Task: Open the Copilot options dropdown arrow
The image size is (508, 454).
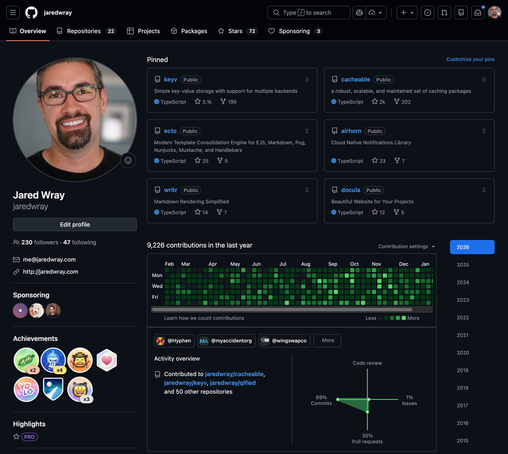Action: click(x=376, y=13)
